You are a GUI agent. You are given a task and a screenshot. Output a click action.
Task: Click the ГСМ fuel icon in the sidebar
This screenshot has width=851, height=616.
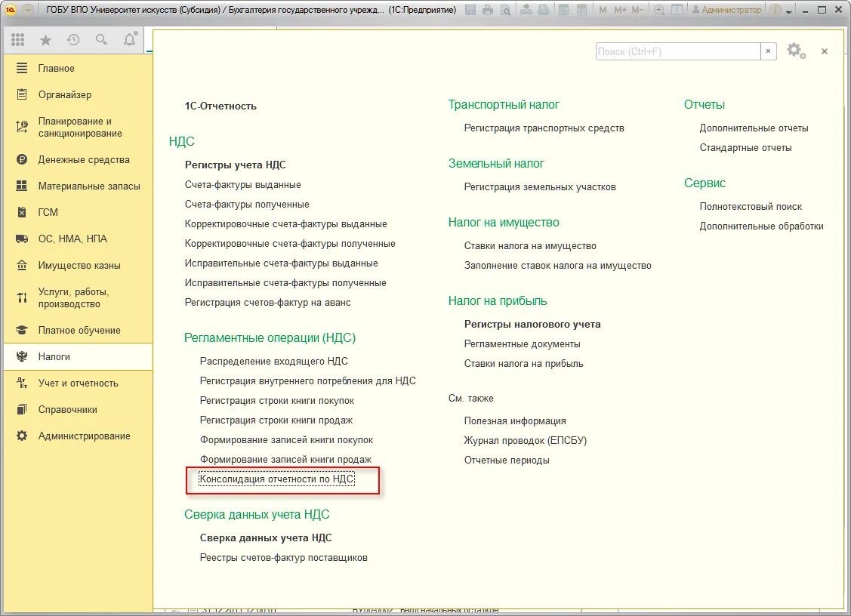coord(22,212)
